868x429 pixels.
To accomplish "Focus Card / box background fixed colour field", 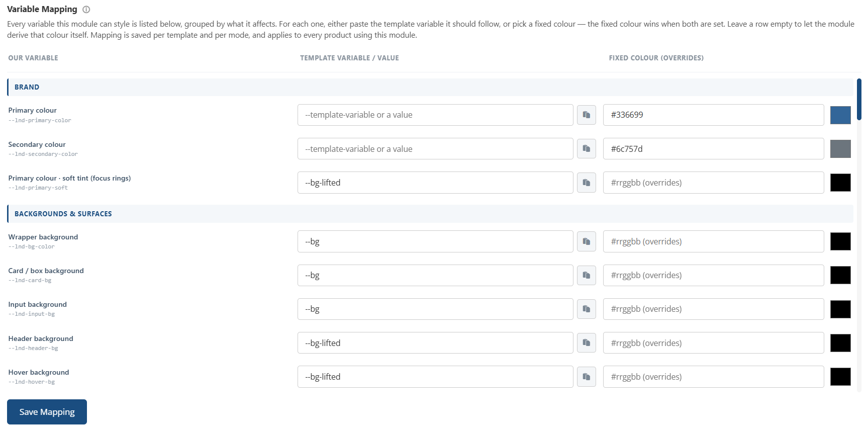I will (x=713, y=275).
